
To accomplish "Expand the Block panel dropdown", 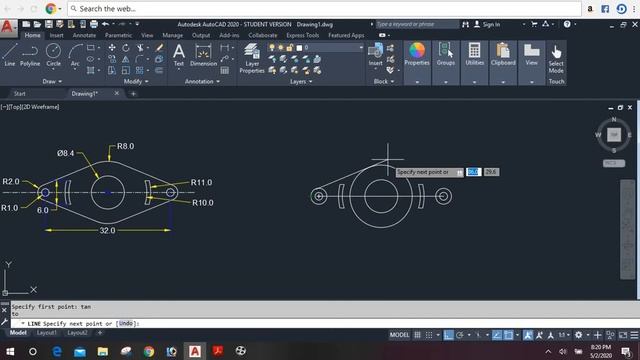I will (384, 82).
